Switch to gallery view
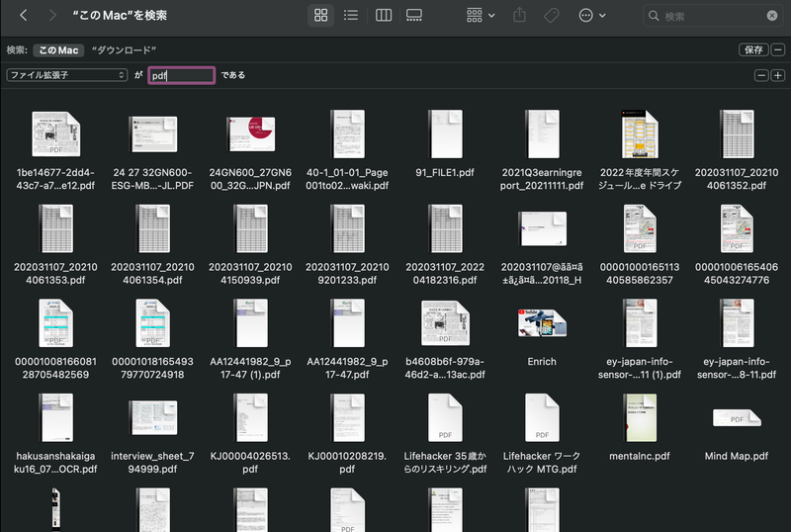Screen dimensions: 791x532 [x=414, y=15]
